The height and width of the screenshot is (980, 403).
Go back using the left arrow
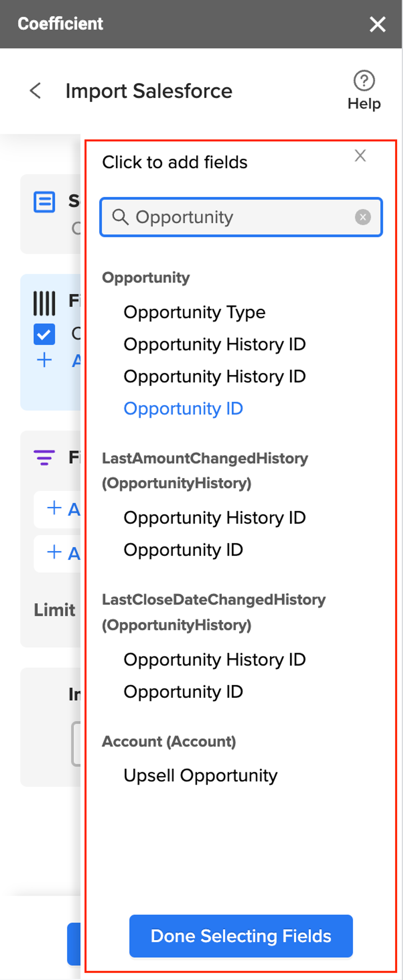coord(35,91)
